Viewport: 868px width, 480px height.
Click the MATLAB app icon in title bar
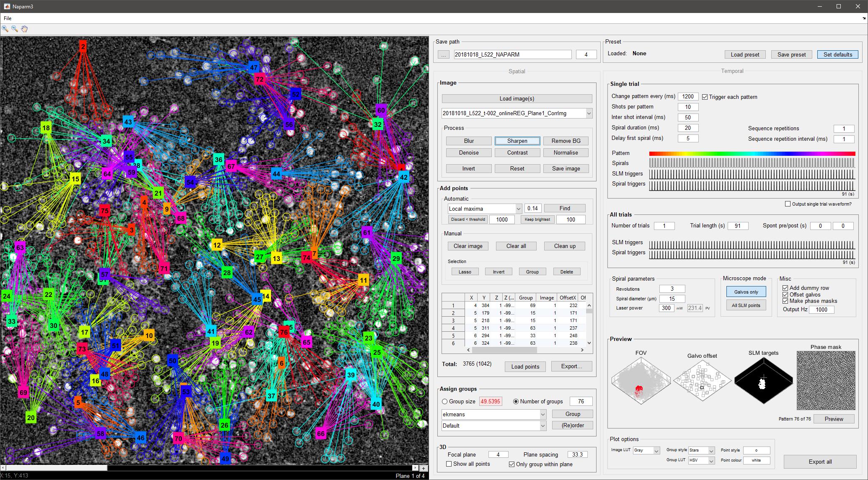[7, 6]
